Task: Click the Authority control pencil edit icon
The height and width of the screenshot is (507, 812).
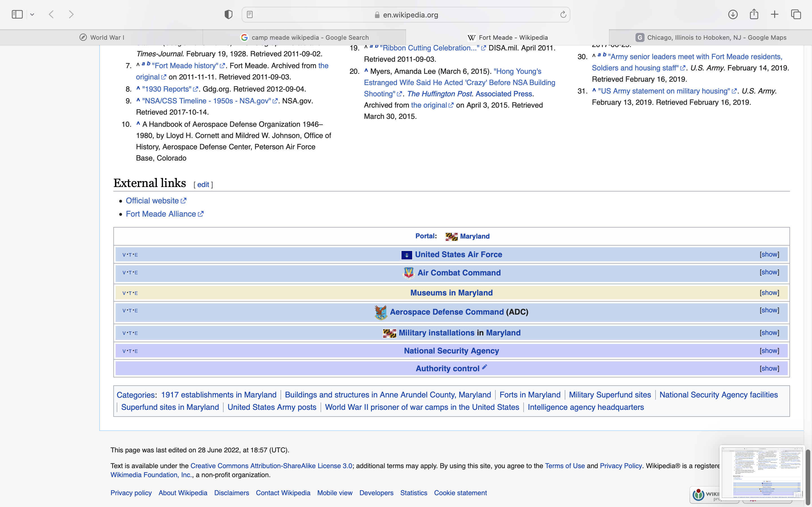Action: click(484, 367)
